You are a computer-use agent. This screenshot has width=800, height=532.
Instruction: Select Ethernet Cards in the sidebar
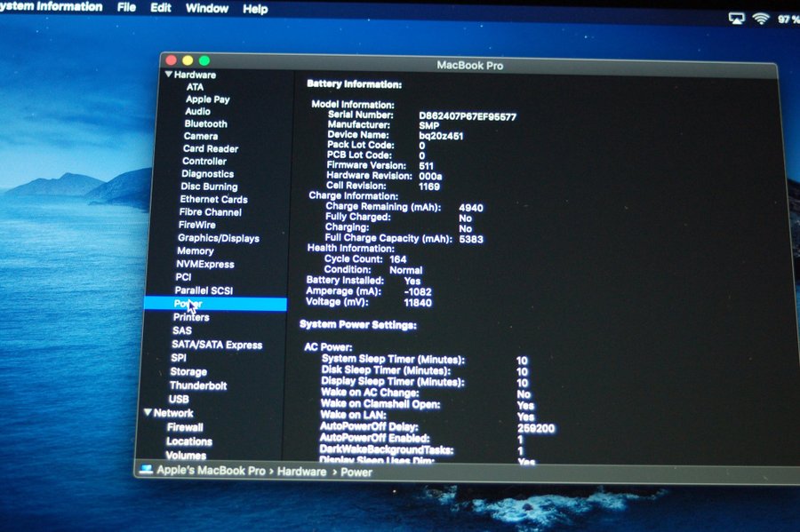[x=213, y=199]
